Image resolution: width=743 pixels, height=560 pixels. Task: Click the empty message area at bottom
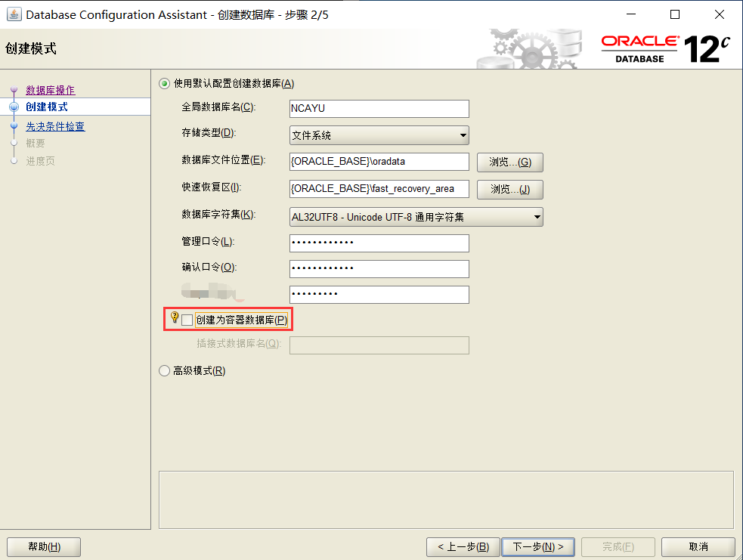(446, 500)
